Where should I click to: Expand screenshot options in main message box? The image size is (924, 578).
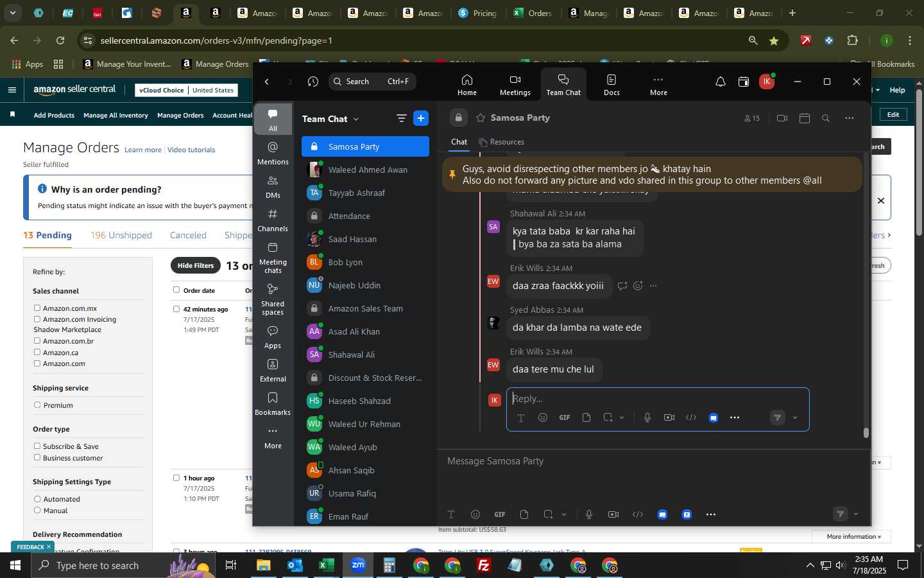click(x=564, y=514)
